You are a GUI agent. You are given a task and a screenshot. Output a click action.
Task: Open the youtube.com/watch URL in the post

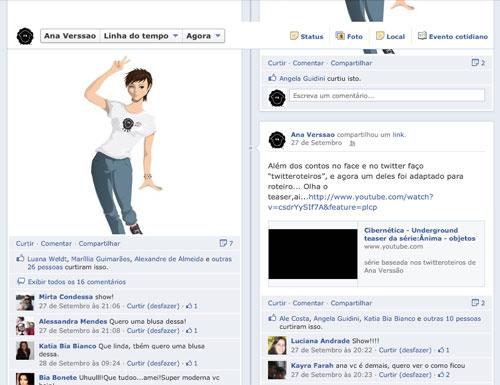click(350, 202)
